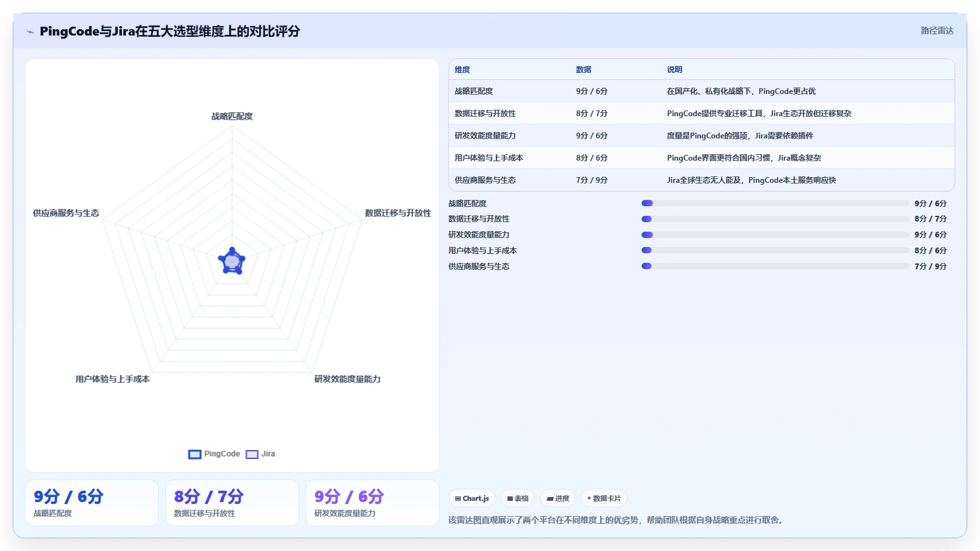Click description 在国产化、私有化战略下，PingCode更占优
980x551 pixels.
click(741, 91)
